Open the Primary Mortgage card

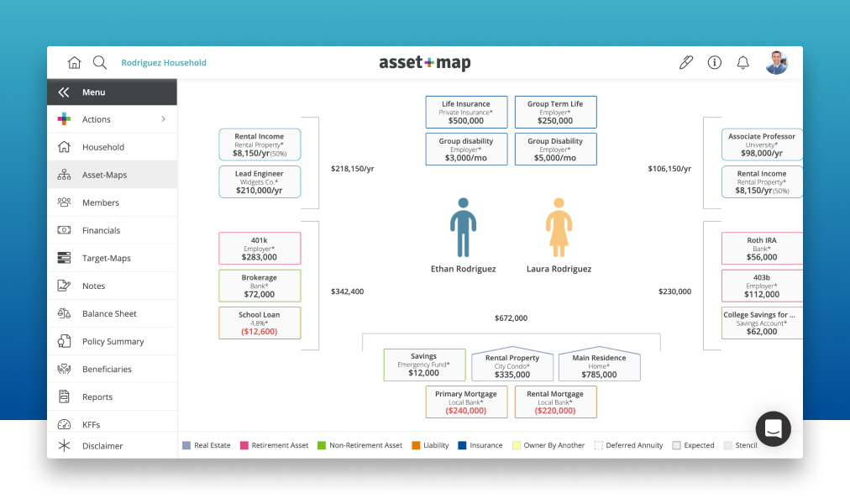466,402
